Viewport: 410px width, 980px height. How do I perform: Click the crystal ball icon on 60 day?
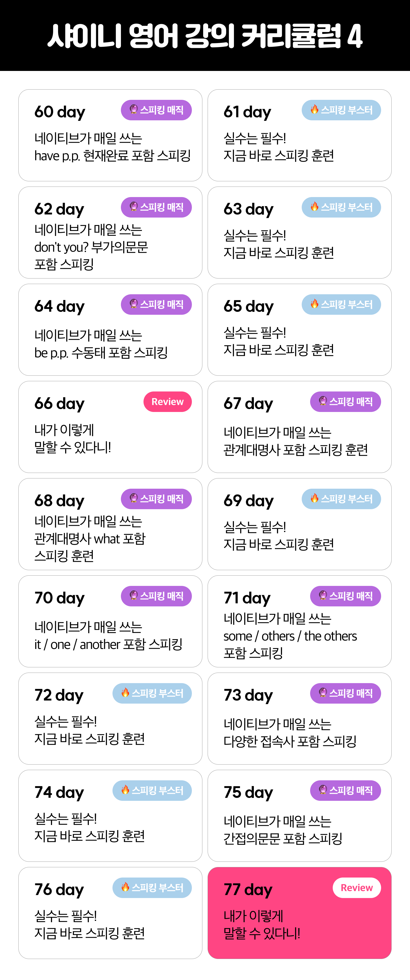click(134, 110)
